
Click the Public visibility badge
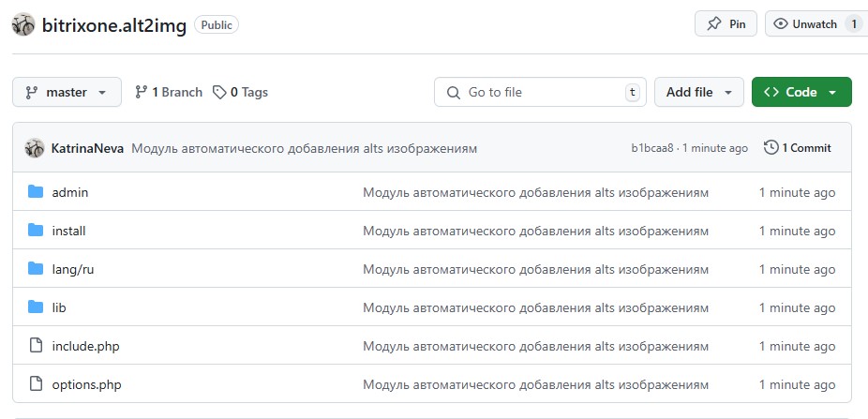point(217,25)
